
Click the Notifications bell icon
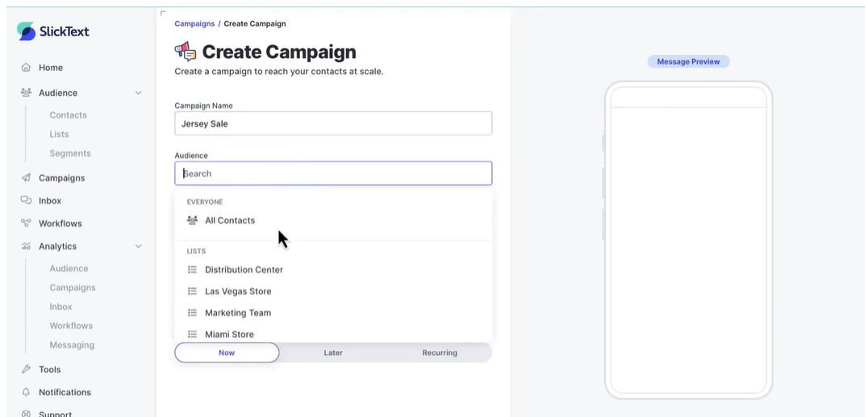(x=26, y=392)
